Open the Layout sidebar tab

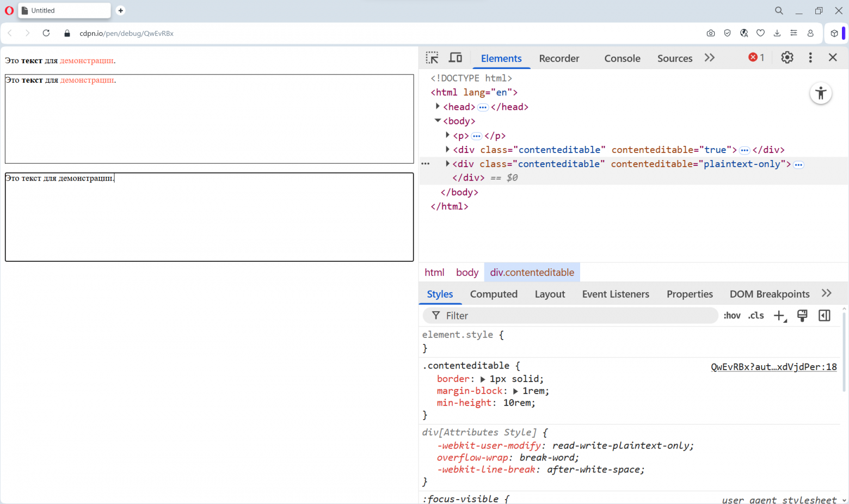tap(550, 294)
